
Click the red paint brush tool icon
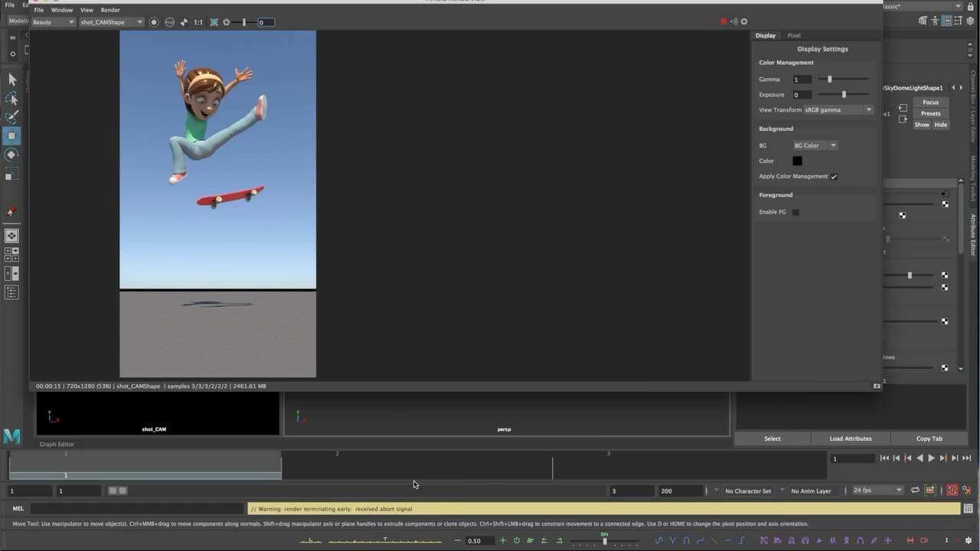[12, 211]
